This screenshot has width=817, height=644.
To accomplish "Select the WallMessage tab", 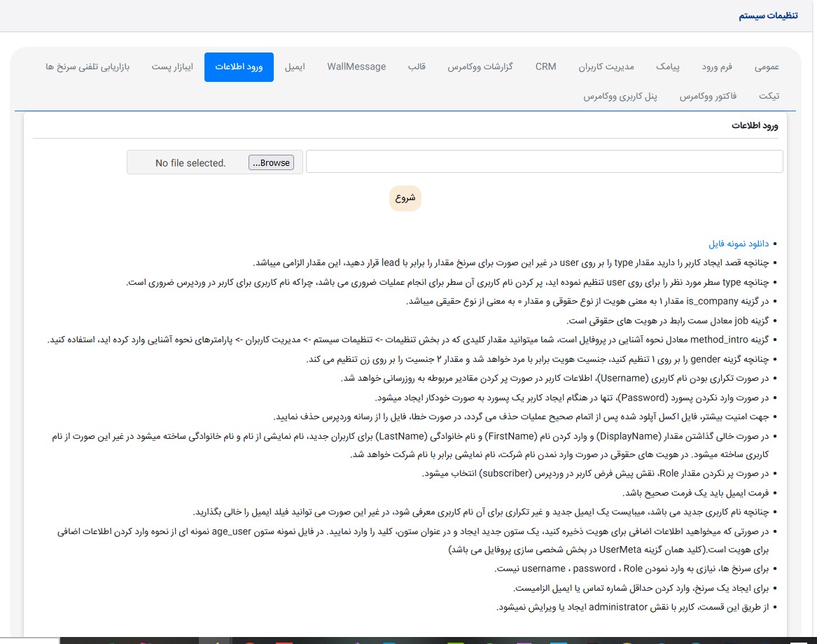I will click(x=356, y=67).
